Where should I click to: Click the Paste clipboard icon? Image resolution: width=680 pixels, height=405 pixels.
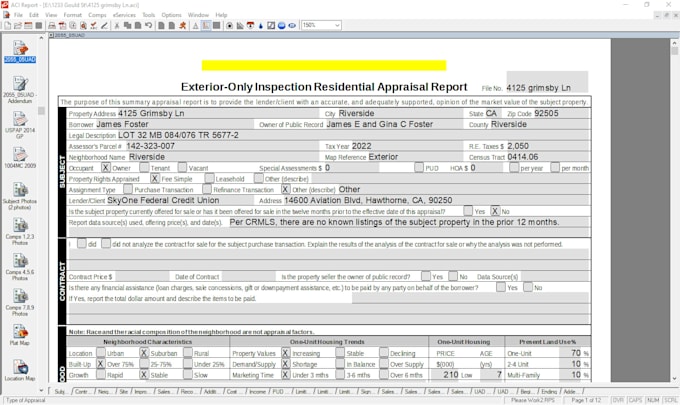138,26
